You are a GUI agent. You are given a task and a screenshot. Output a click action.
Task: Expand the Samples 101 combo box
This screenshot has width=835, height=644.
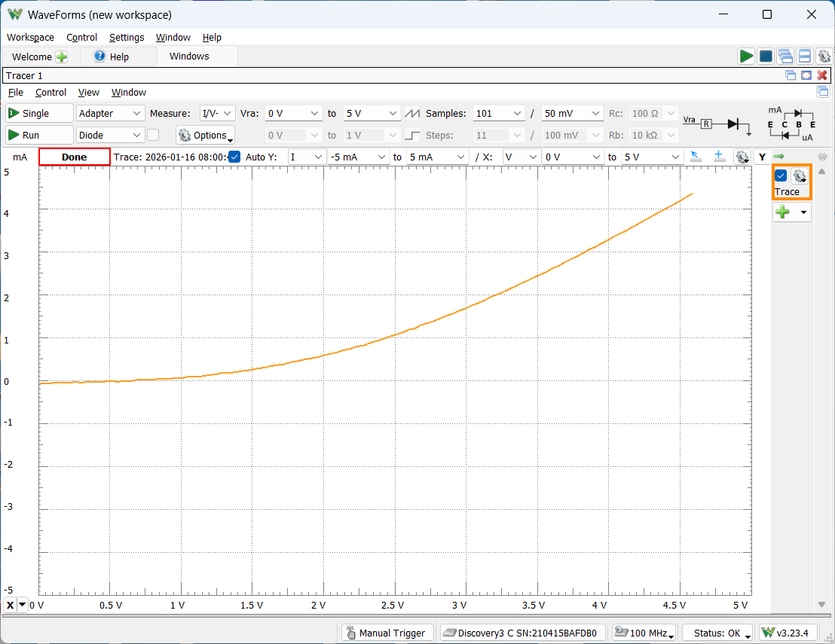pyautogui.click(x=499, y=113)
